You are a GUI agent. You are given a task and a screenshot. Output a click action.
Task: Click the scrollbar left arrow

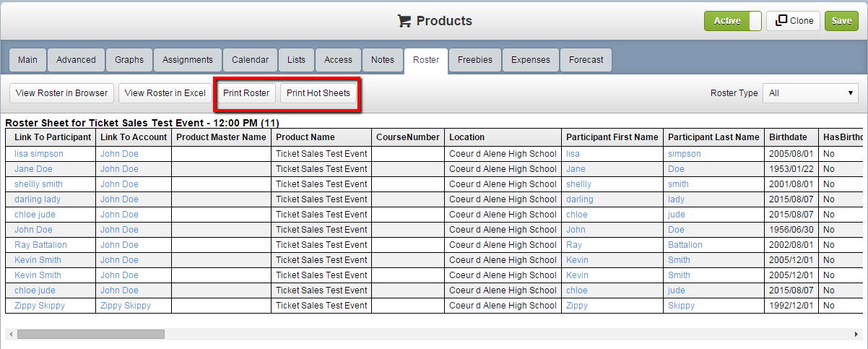[x=10, y=335]
